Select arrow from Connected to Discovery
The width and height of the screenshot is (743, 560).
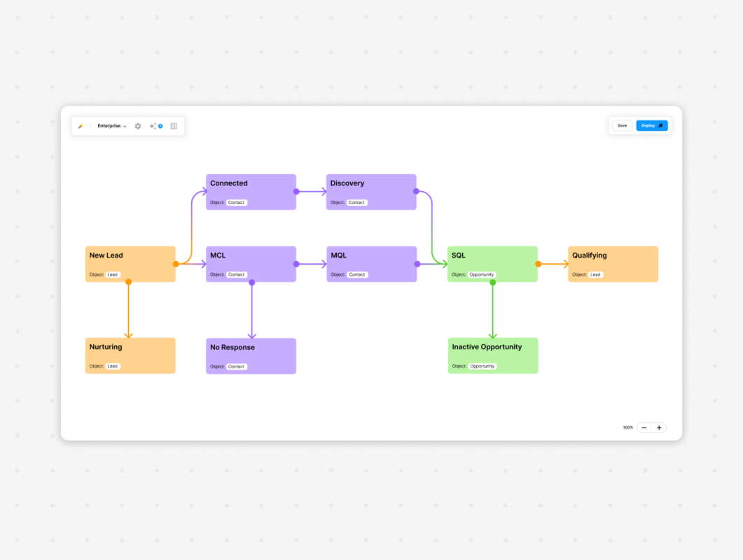tap(313, 192)
